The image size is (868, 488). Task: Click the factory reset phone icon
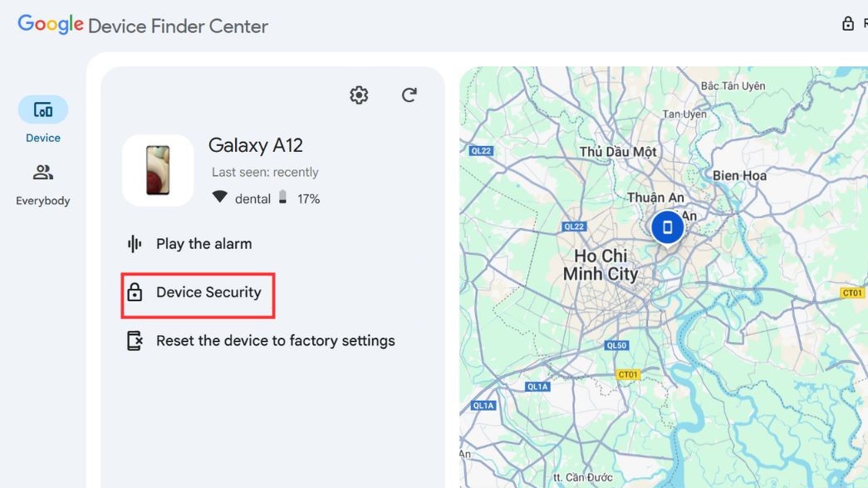pyautogui.click(x=135, y=340)
